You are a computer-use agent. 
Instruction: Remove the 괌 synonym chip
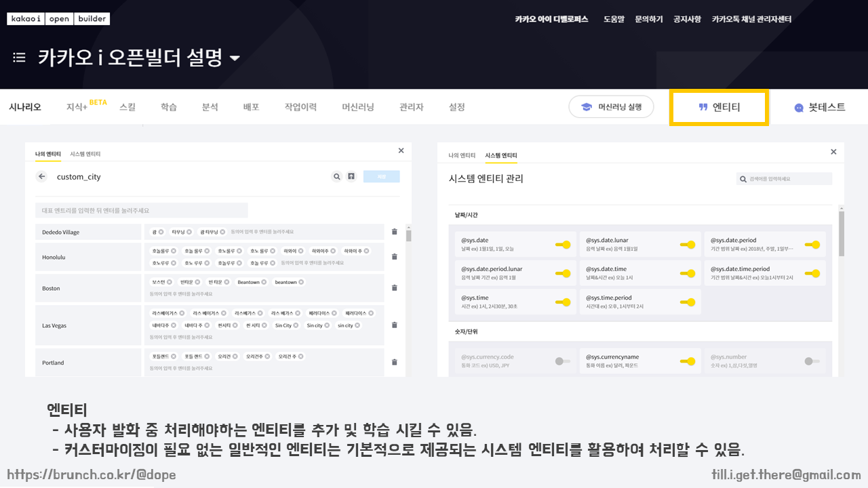[161, 232]
